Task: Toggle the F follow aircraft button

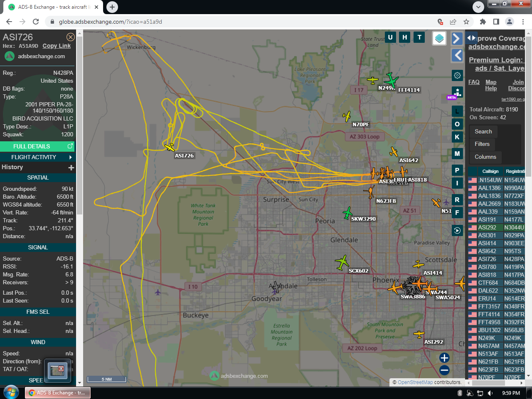Action: pyautogui.click(x=457, y=212)
